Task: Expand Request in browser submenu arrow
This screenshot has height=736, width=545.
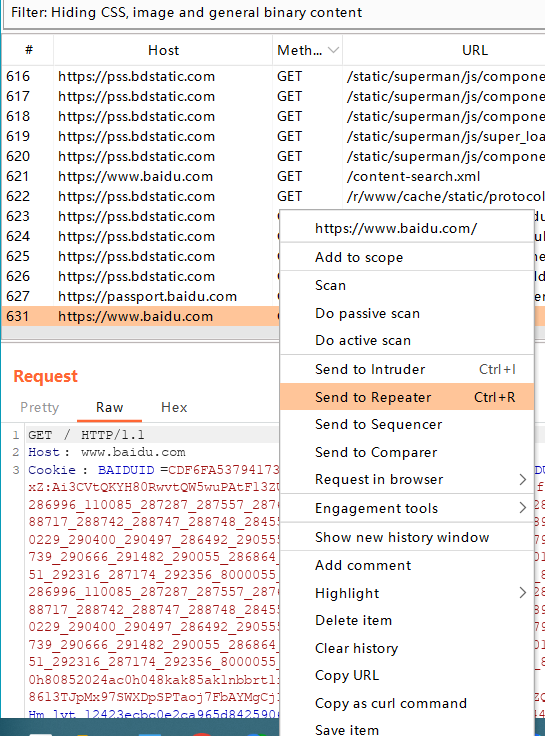Action: pyautogui.click(x=522, y=479)
